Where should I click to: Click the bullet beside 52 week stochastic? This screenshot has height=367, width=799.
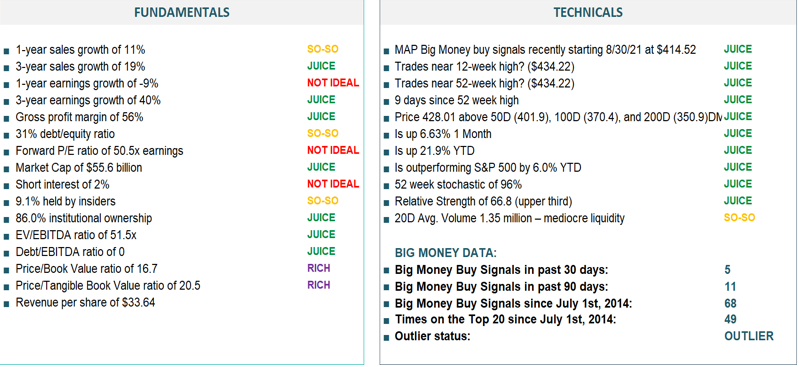386,186
